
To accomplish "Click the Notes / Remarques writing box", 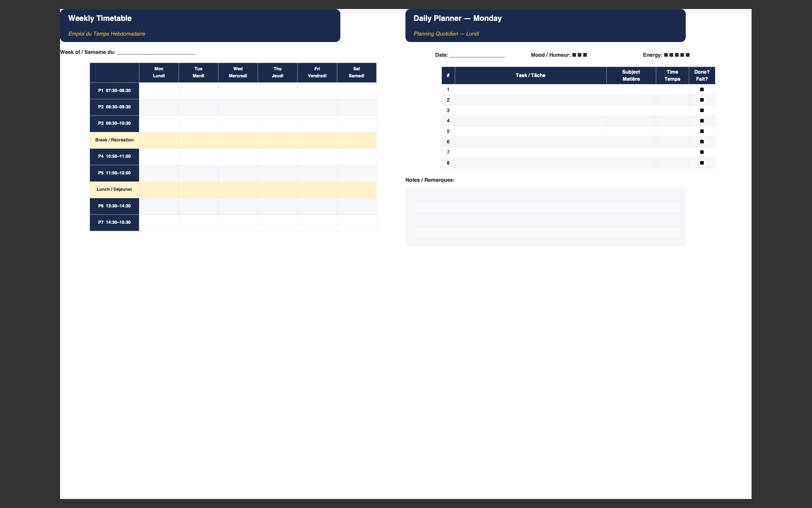I will pyautogui.click(x=545, y=217).
